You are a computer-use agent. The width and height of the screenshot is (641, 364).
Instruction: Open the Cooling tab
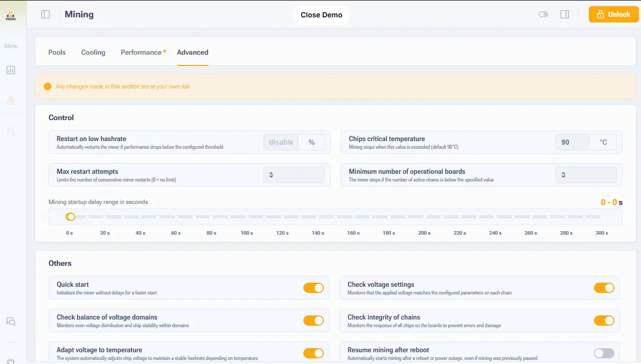[93, 52]
